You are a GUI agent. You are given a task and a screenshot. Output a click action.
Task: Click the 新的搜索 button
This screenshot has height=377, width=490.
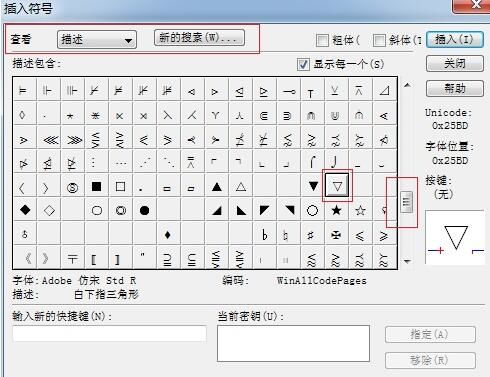(x=199, y=37)
